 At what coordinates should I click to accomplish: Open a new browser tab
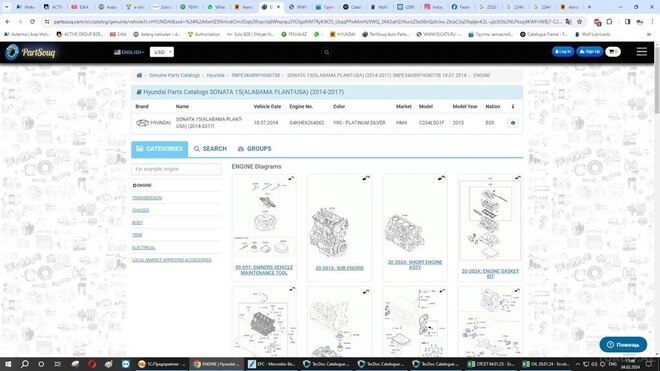[x=589, y=7]
